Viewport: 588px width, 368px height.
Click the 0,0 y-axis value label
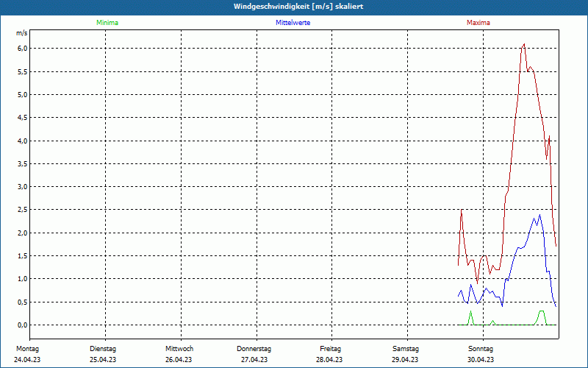(22, 325)
